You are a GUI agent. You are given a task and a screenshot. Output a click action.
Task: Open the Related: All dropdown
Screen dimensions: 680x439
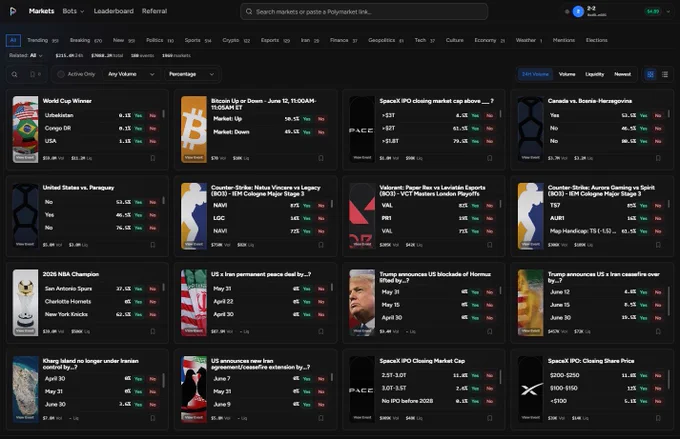(26, 56)
